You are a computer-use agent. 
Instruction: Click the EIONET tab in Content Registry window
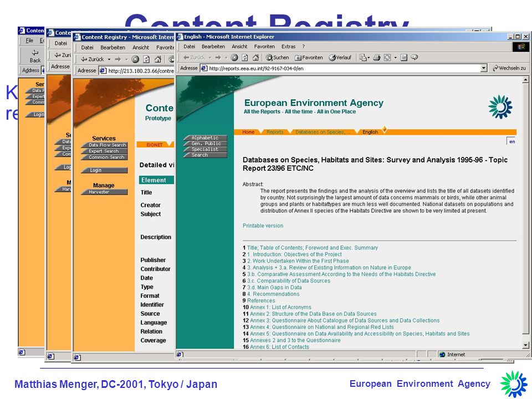pos(155,145)
